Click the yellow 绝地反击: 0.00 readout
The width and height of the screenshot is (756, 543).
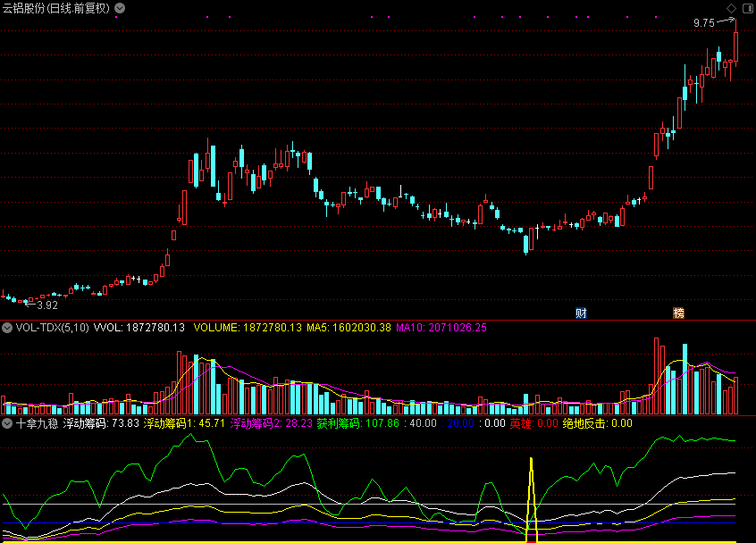pyautogui.click(x=597, y=423)
